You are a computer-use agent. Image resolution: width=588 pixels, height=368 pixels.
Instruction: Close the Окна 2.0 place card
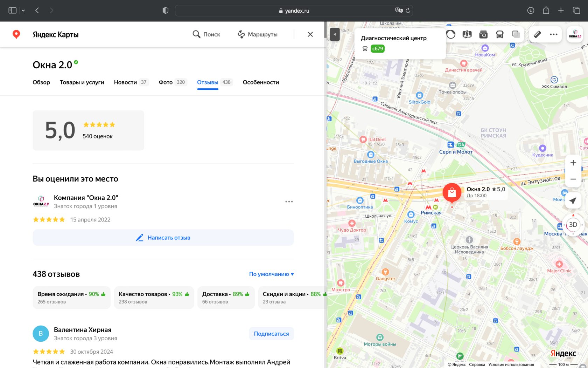(310, 34)
